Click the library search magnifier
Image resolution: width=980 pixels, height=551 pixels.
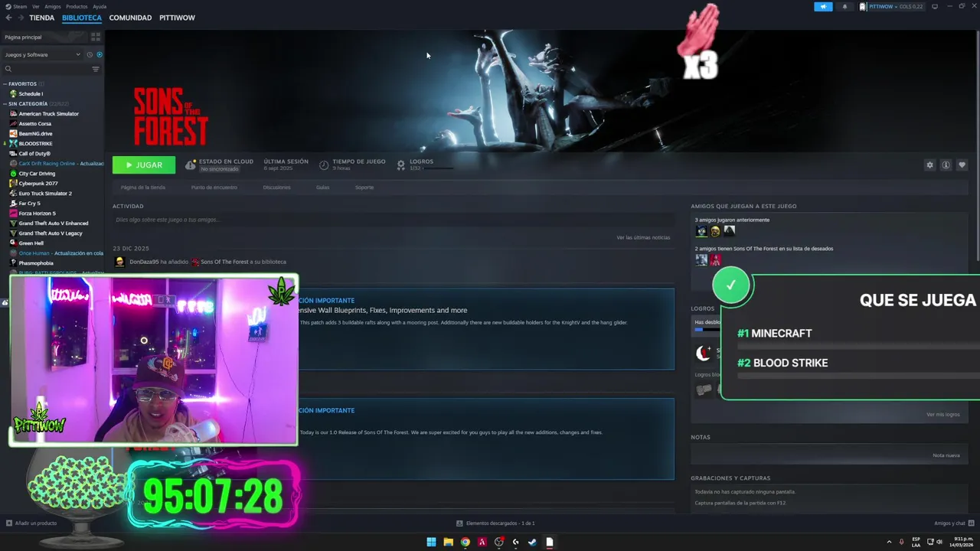[x=8, y=69]
